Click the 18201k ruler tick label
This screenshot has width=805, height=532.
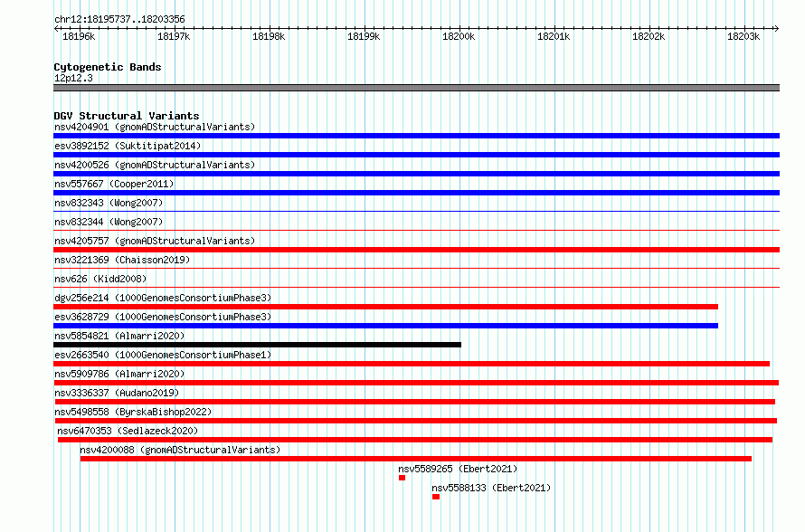coord(554,36)
